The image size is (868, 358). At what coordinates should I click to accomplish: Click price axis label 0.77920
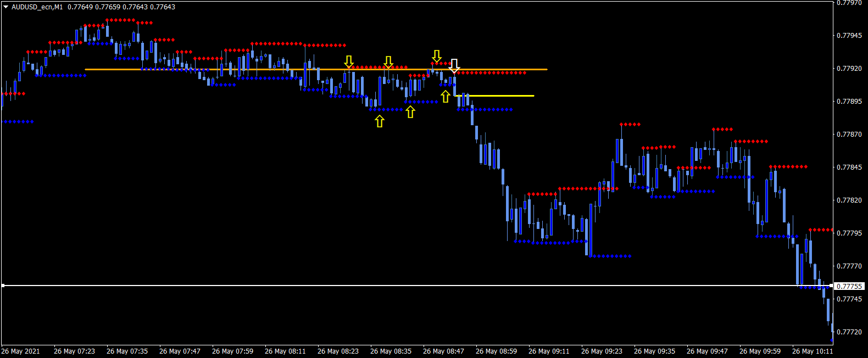click(849, 69)
